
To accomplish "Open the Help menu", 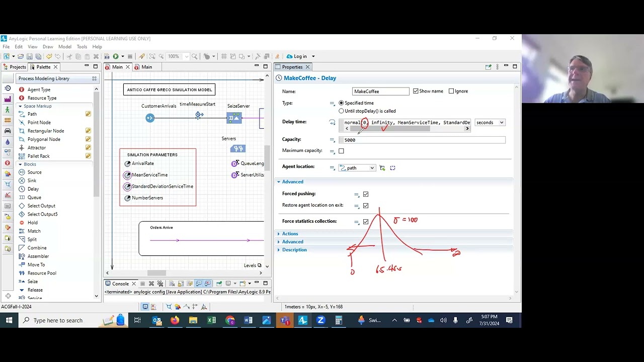I will (x=97, y=47).
